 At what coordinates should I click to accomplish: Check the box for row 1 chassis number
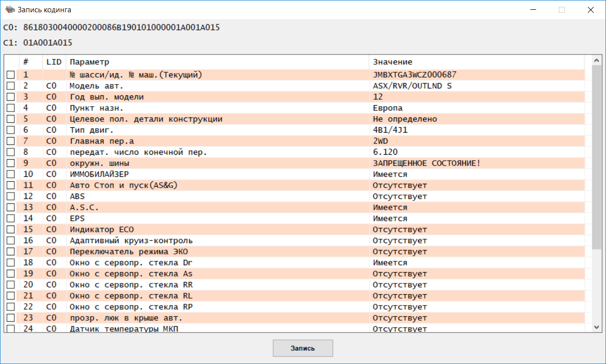10,75
